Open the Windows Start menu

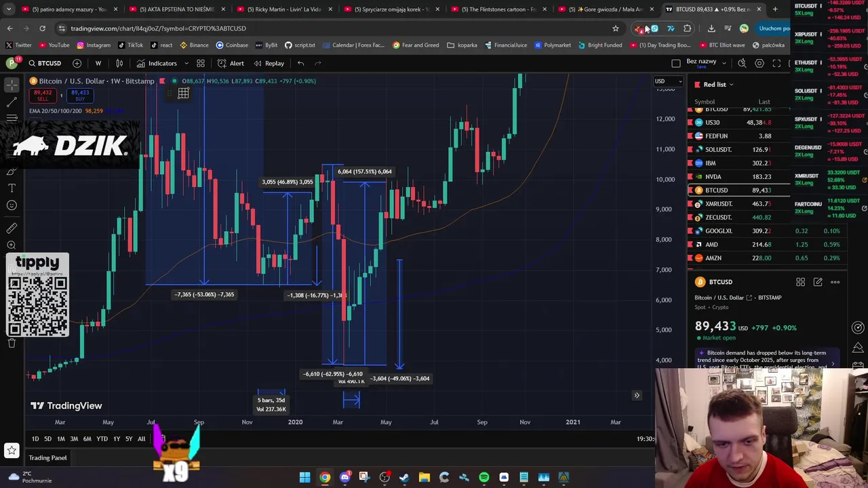click(305, 477)
